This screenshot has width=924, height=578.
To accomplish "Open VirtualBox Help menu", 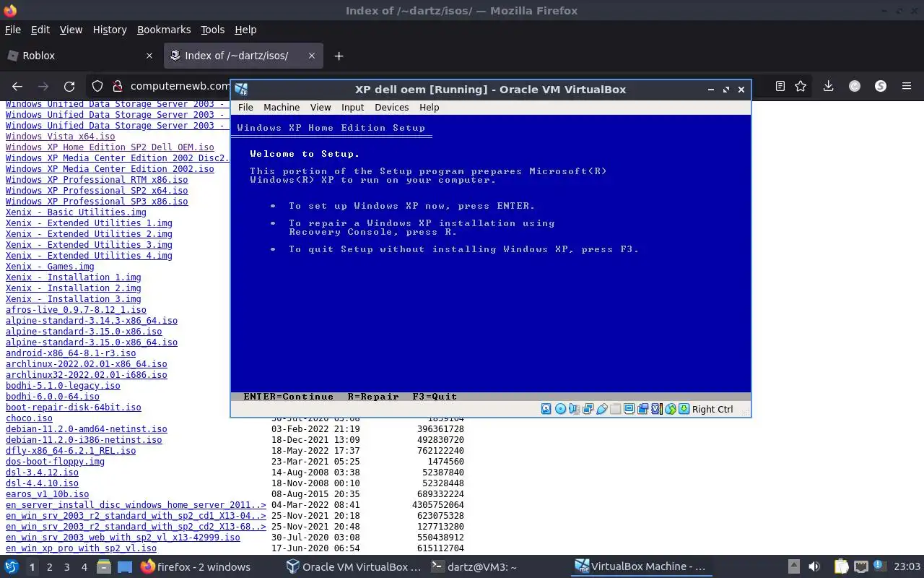I will point(430,107).
